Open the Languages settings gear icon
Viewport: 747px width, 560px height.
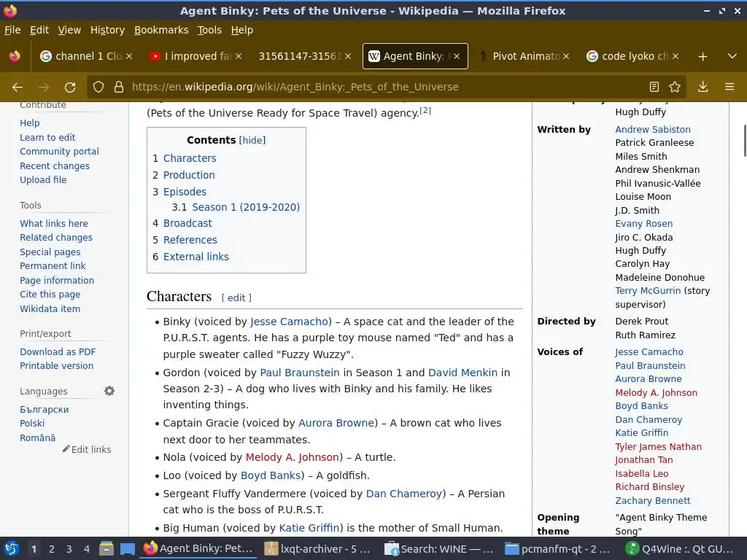point(109,391)
